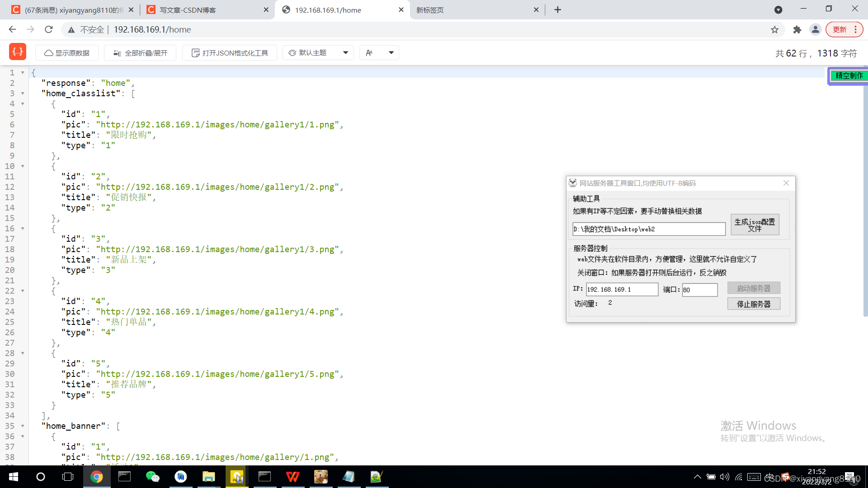
Task: Open Windows Start menu
Action: tap(13, 477)
